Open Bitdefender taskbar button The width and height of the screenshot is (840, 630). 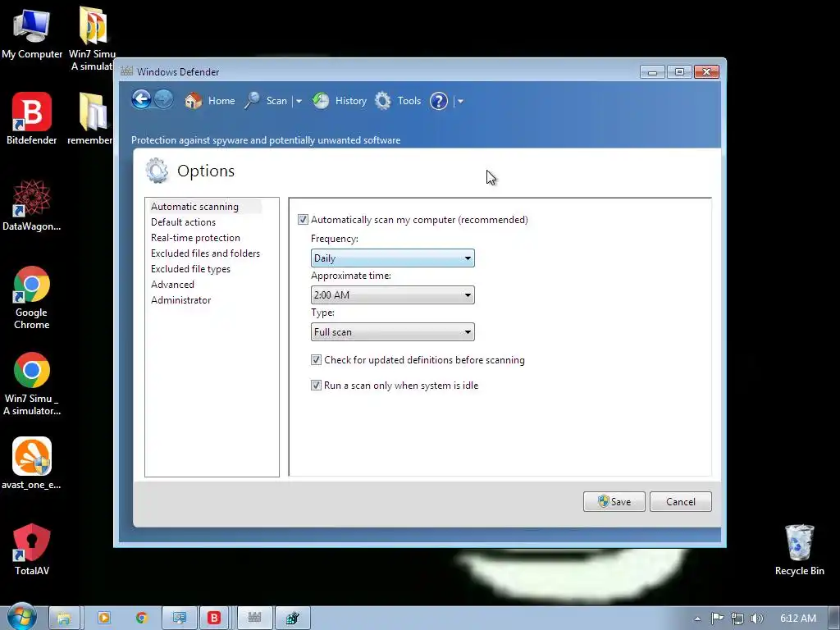(214, 618)
